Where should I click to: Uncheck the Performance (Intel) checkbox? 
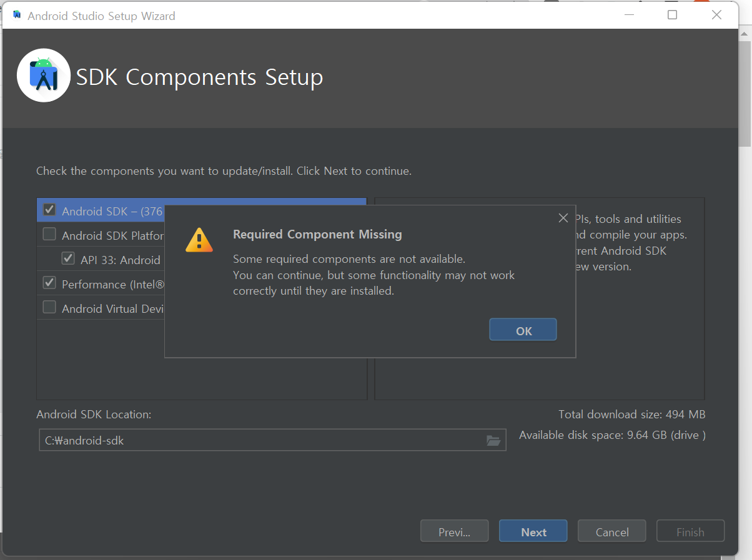(x=49, y=283)
